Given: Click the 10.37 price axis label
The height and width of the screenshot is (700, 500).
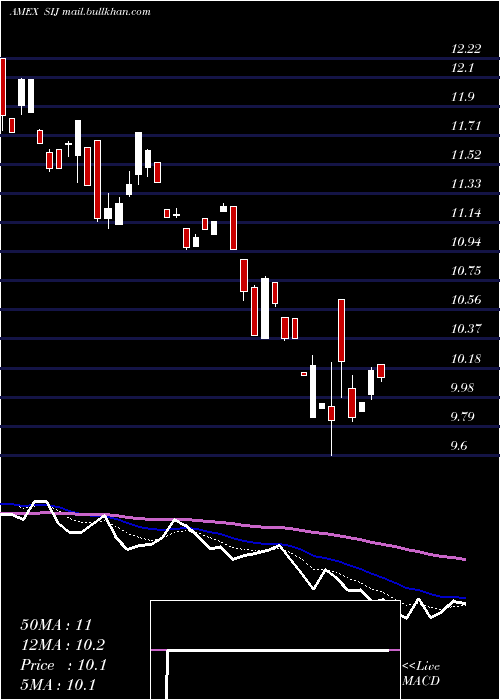Looking at the screenshot, I should click(466, 329).
